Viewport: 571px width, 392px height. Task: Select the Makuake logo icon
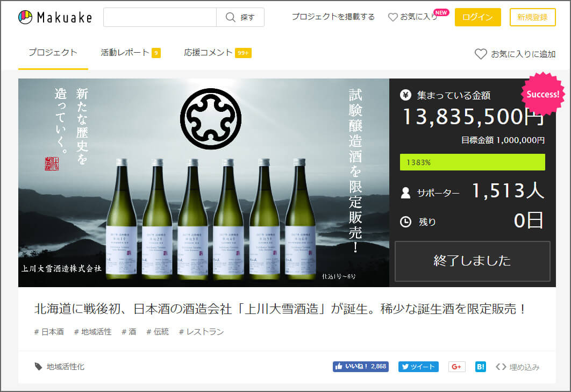[24, 17]
